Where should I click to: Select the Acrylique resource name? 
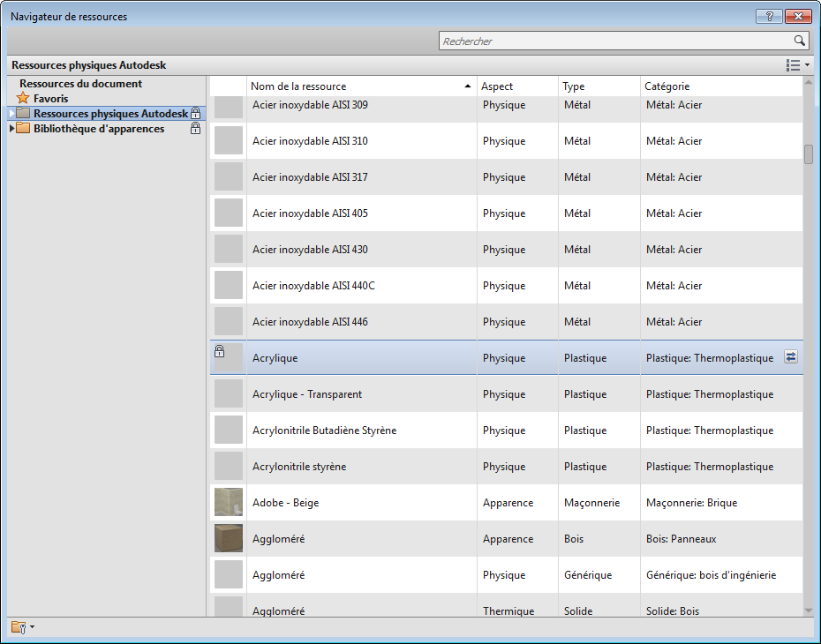click(x=275, y=358)
